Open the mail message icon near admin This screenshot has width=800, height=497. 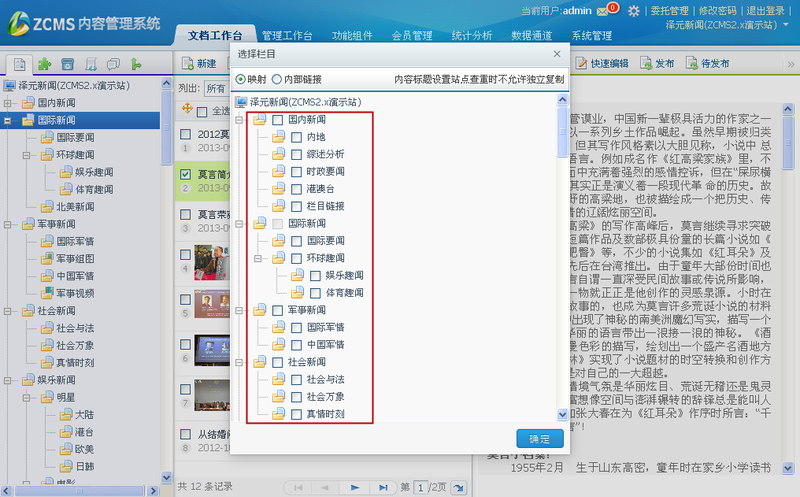point(601,10)
